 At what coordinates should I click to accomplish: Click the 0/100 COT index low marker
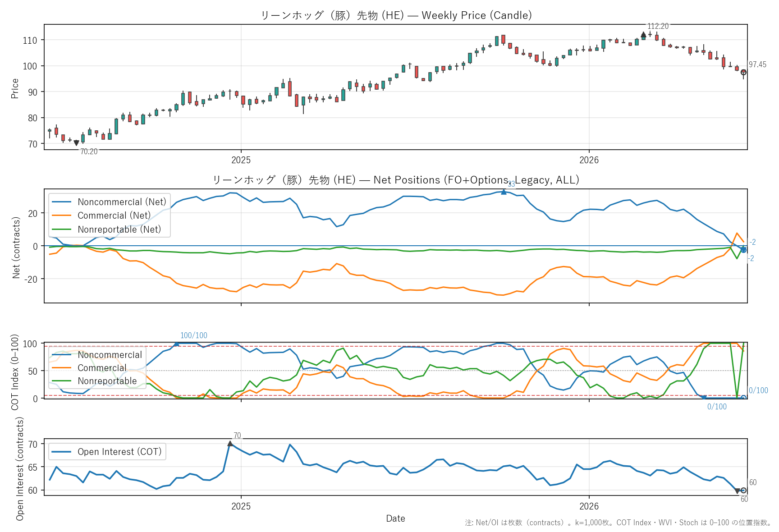704,398
